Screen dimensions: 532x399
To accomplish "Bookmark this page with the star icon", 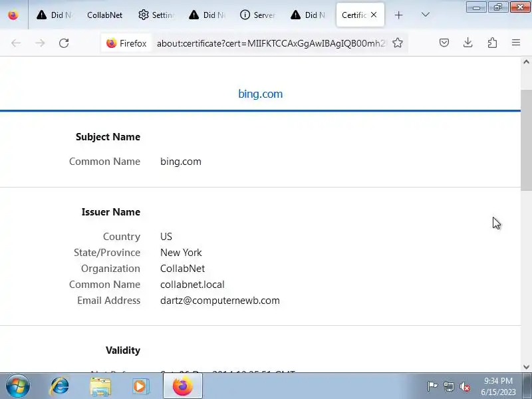I will 398,43.
